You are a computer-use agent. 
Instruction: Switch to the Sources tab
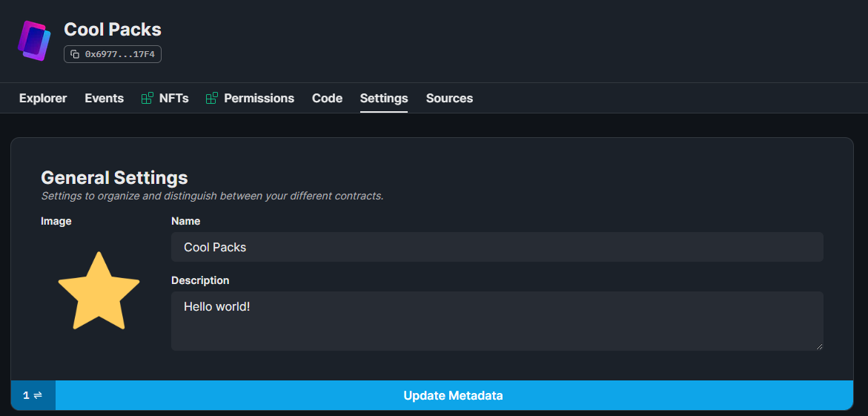(449, 98)
